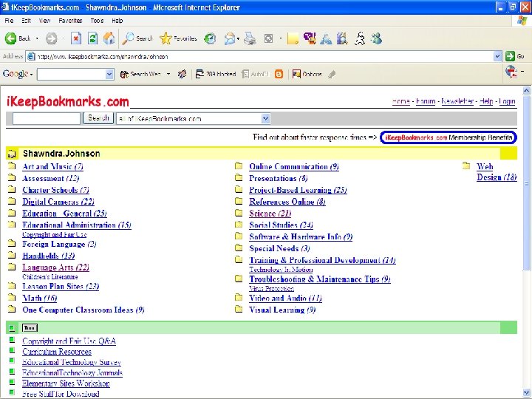The height and width of the screenshot is (399, 532).
Task: Open the Web Design folder link
Action: 497,171
